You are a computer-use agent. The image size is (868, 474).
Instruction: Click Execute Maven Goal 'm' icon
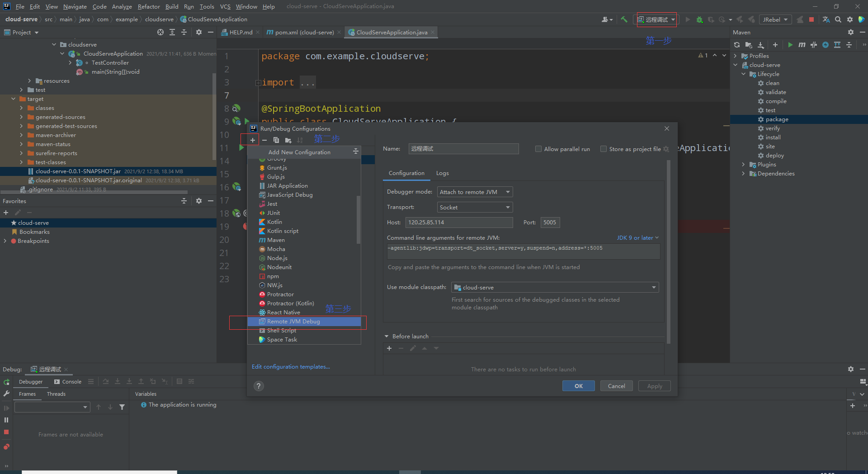(802, 45)
